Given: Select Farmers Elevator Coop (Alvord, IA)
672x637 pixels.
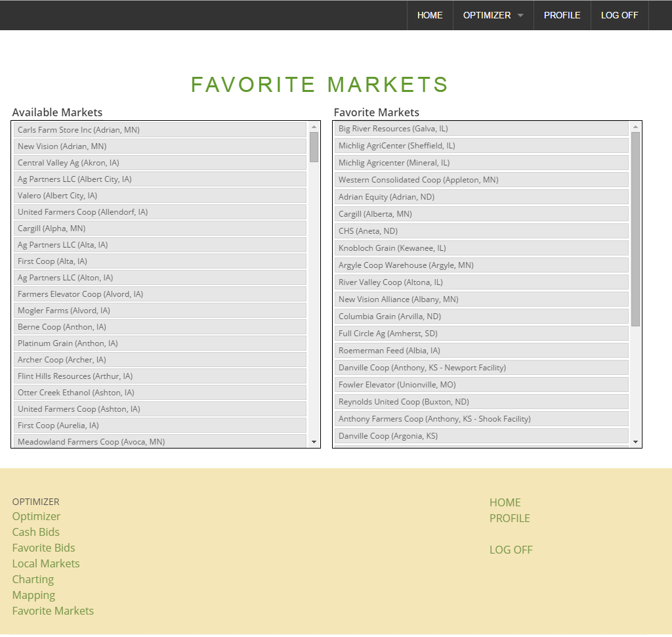Looking at the screenshot, I should (x=160, y=294).
